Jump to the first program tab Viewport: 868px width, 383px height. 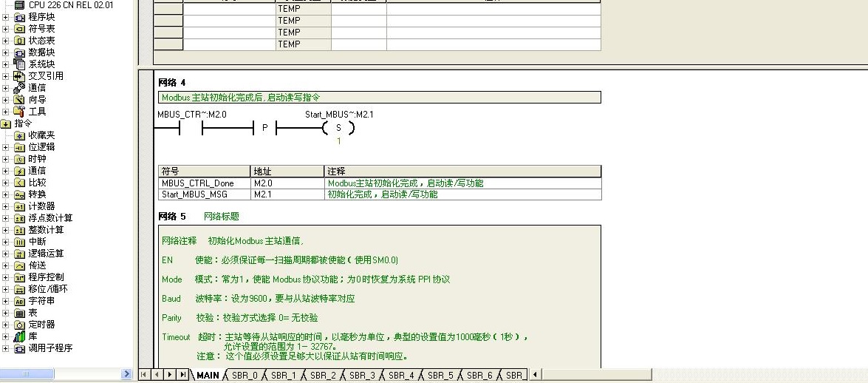pos(143,375)
